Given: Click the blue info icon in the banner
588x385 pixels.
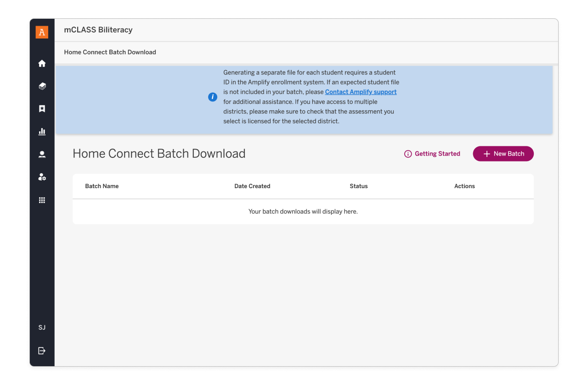Looking at the screenshot, I should [212, 97].
